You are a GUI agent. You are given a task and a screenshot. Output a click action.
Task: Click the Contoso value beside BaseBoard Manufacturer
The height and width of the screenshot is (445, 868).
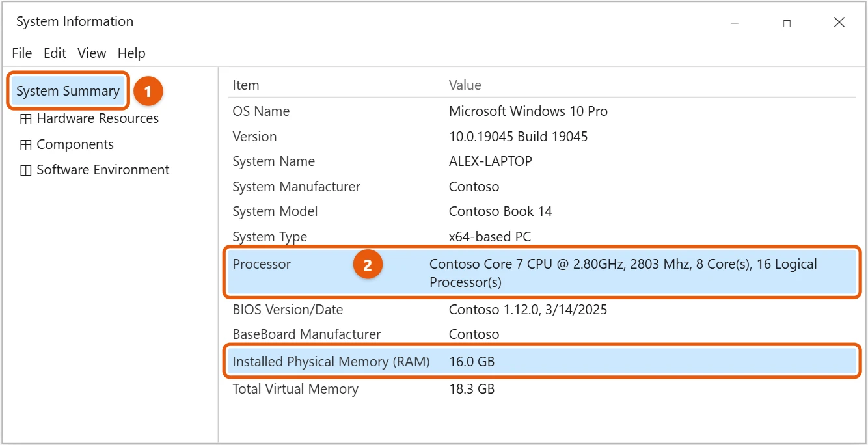(474, 334)
